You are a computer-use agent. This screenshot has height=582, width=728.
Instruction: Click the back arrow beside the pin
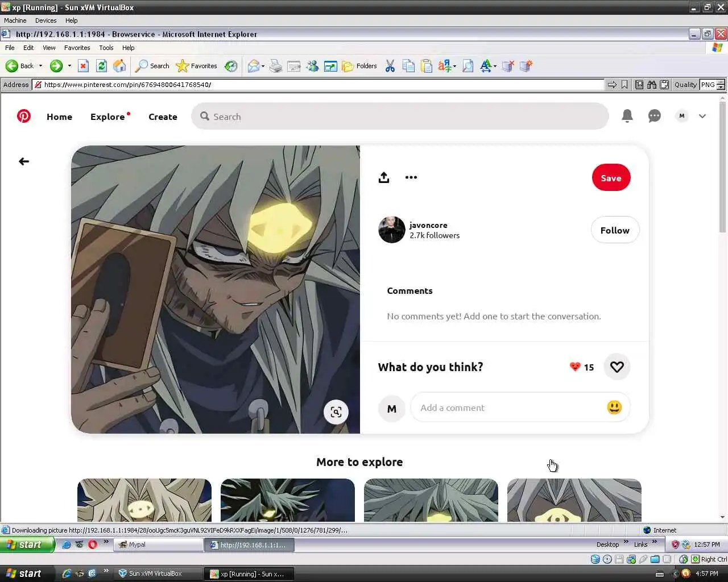pyautogui.click(x=24, y=161)
